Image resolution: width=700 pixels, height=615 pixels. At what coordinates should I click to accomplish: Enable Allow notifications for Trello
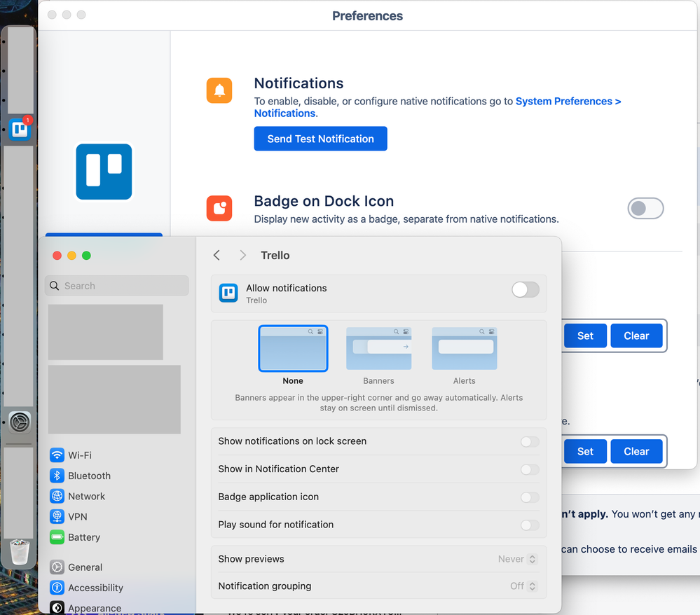click(x=526, y=290)
